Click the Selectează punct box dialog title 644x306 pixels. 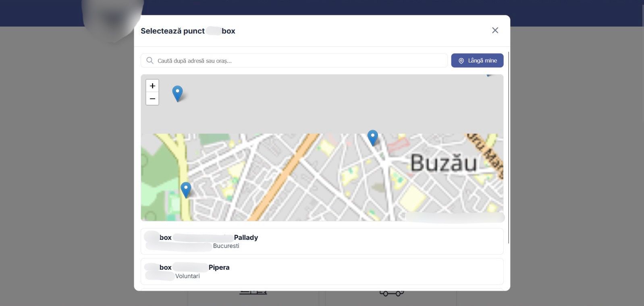(x=188, y=31)
